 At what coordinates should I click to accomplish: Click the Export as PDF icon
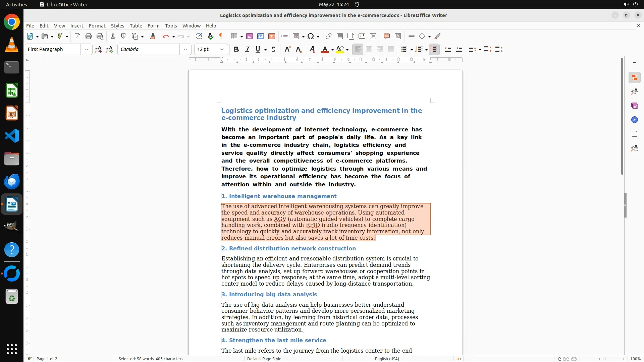(77, 37)
